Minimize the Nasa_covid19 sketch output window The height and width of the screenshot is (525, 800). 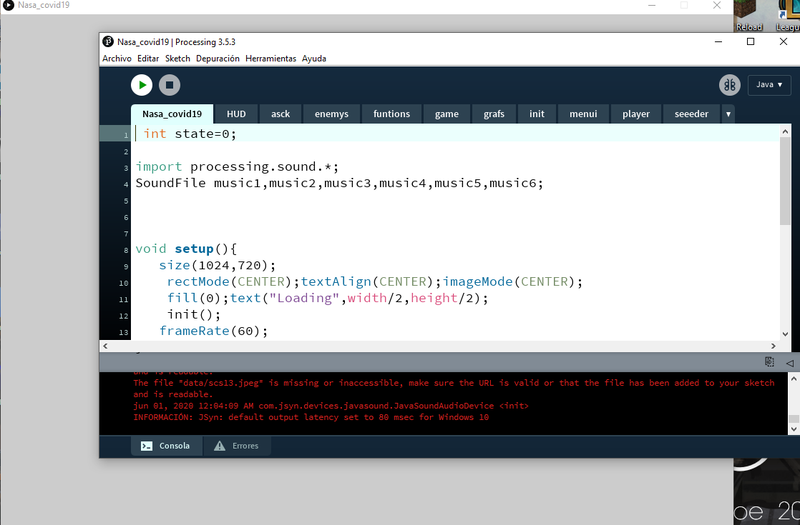(652, 5)
